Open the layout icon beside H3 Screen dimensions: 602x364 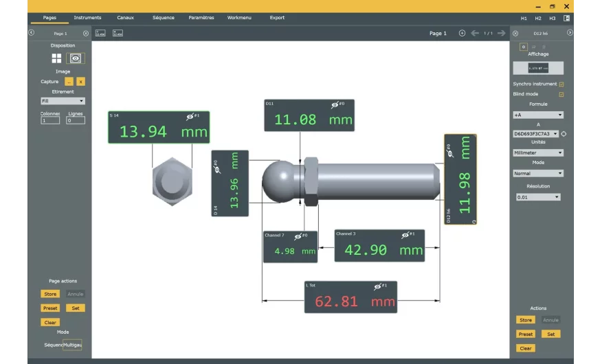click(x=566, y=18)
